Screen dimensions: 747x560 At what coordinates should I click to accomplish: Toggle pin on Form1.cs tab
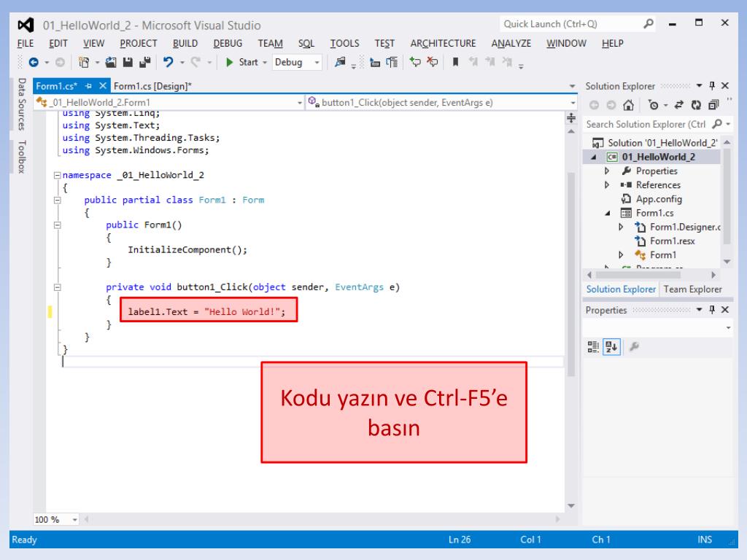click(x=88, y=86)
